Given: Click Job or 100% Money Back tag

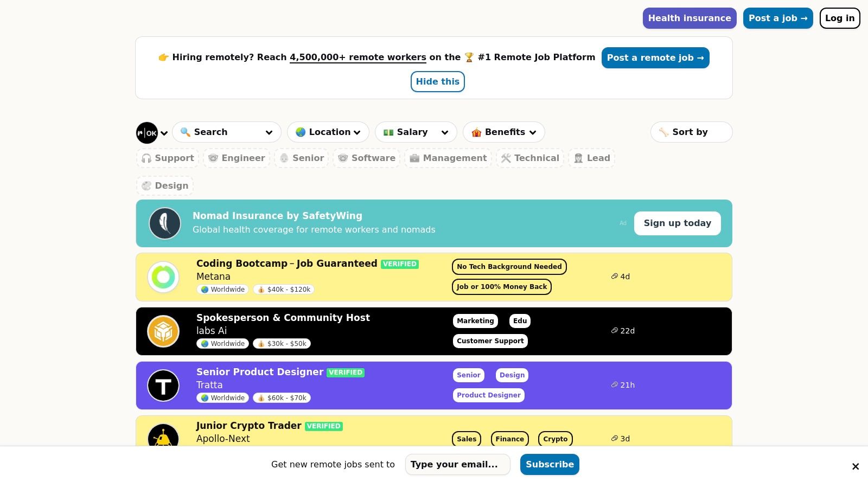Looking at the screenshot, I should [x=502, y=287].
